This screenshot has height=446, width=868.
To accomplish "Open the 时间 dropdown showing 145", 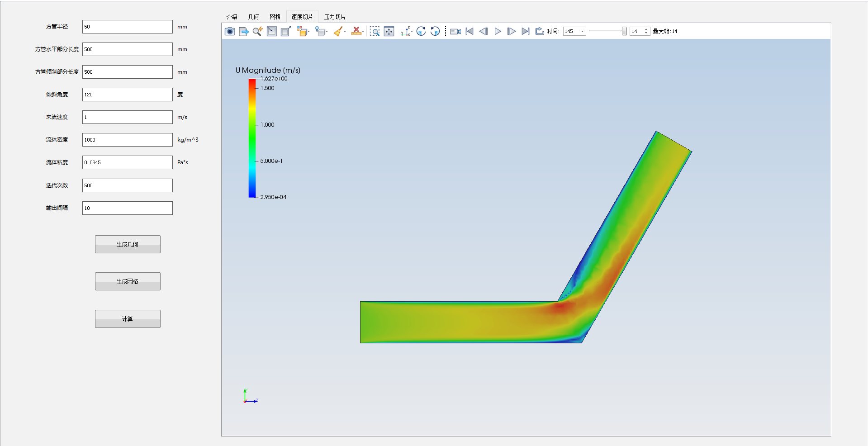I will [574, 31].
